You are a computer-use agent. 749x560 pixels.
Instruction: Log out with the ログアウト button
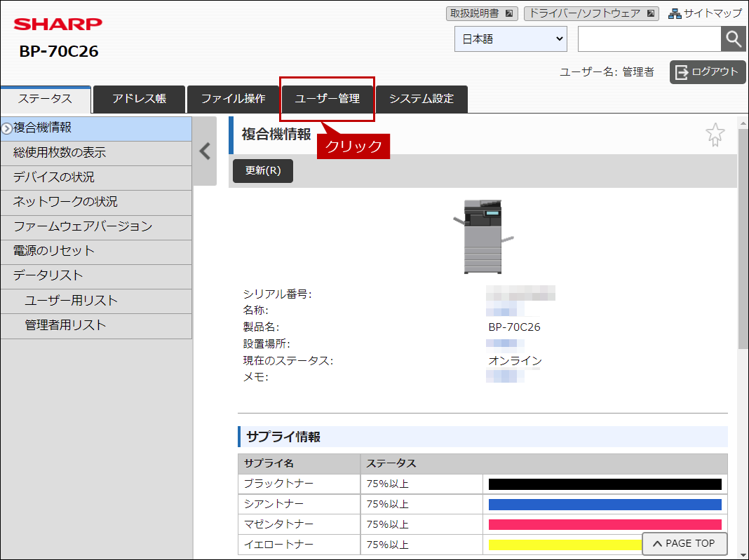[x=708, y=72]
